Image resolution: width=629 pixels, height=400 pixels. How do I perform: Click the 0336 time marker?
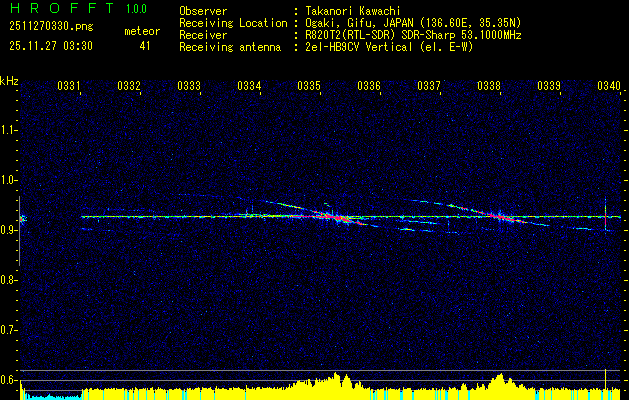[369, 85]
